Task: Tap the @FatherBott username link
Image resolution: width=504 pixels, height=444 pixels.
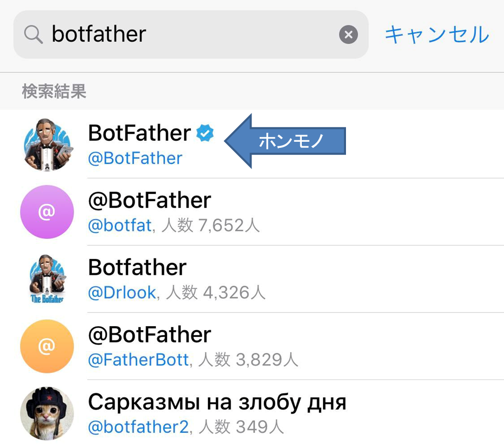Action: pyautogui.click(x=138, y=359)
